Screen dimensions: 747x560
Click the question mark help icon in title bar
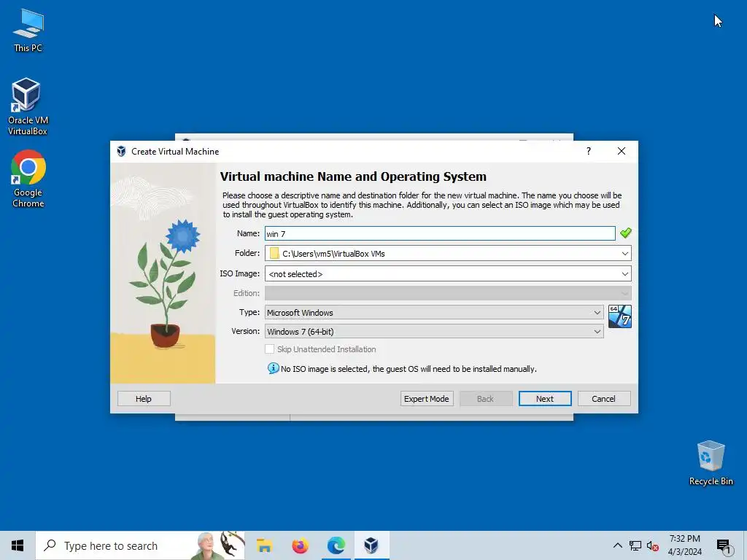point(589,151)
